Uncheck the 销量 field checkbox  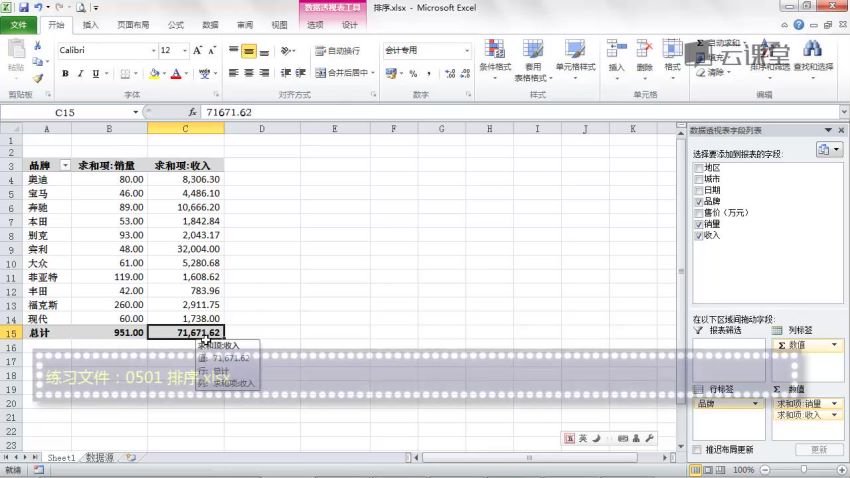698,224
